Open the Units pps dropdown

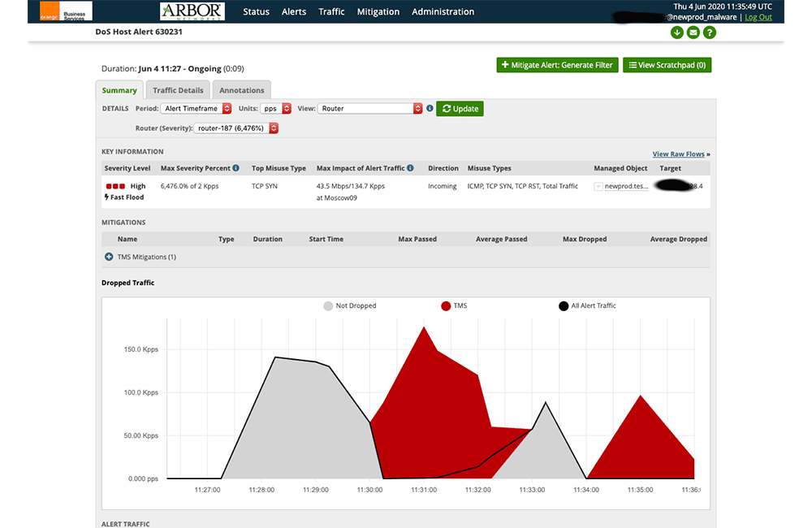[275, 108]
